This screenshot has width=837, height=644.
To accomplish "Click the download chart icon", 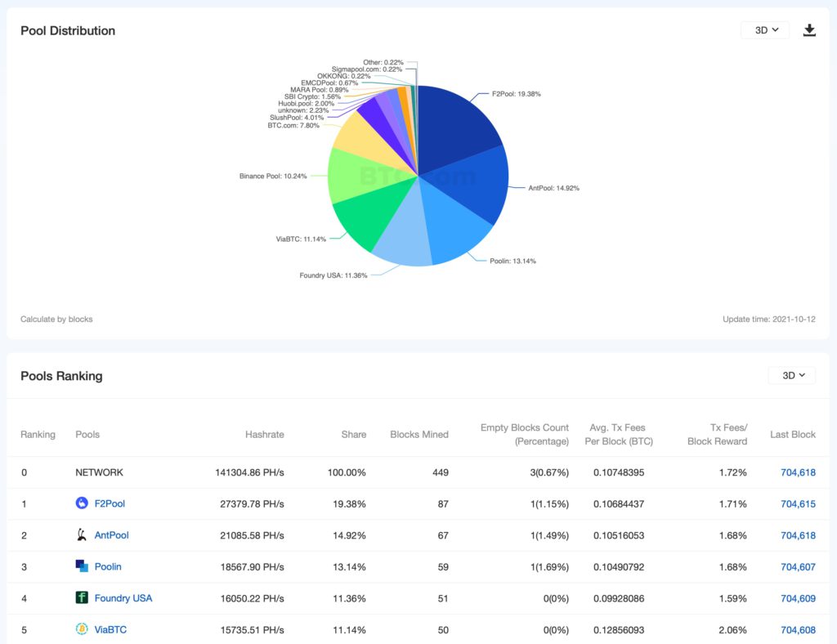I will [809, 30].
